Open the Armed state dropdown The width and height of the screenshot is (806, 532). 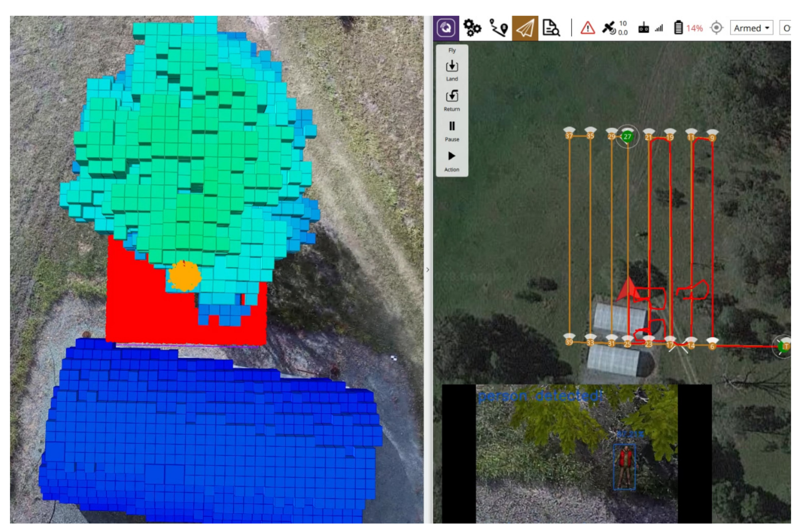point(752,28)
